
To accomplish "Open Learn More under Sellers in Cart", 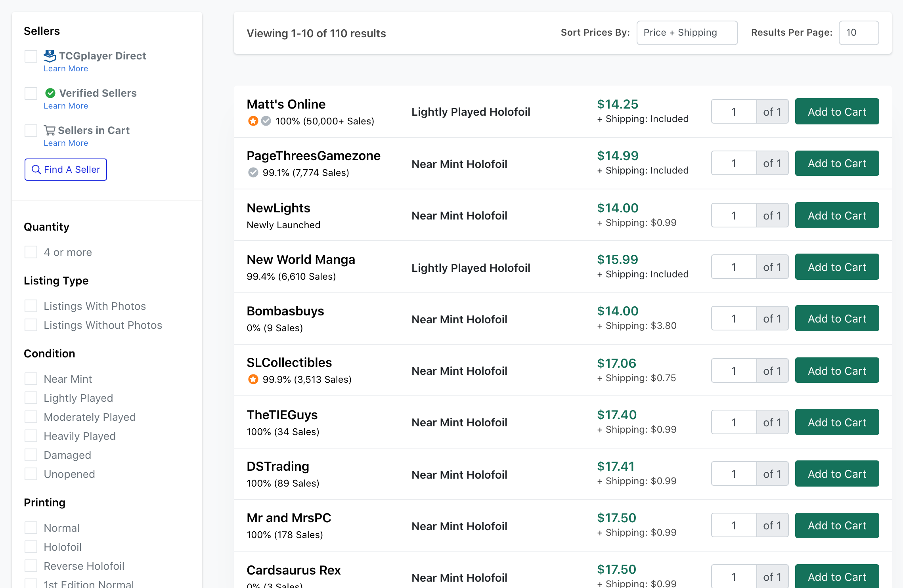I will tap(66, 143).
